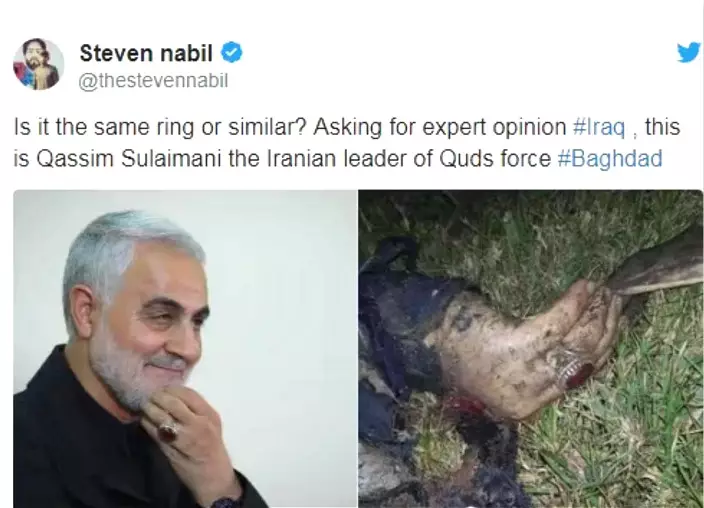Click the words 'Quds force' in tweet
Screen dimensions: 704x508
(x=495, y=159)
